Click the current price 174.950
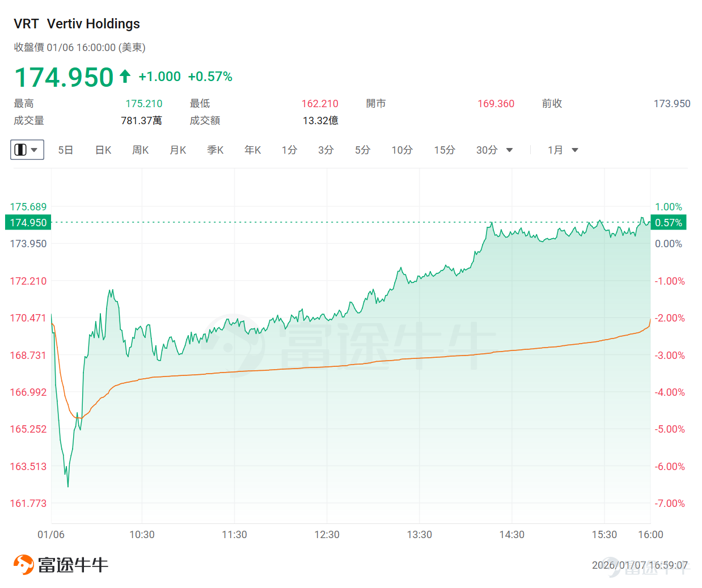 64,77
